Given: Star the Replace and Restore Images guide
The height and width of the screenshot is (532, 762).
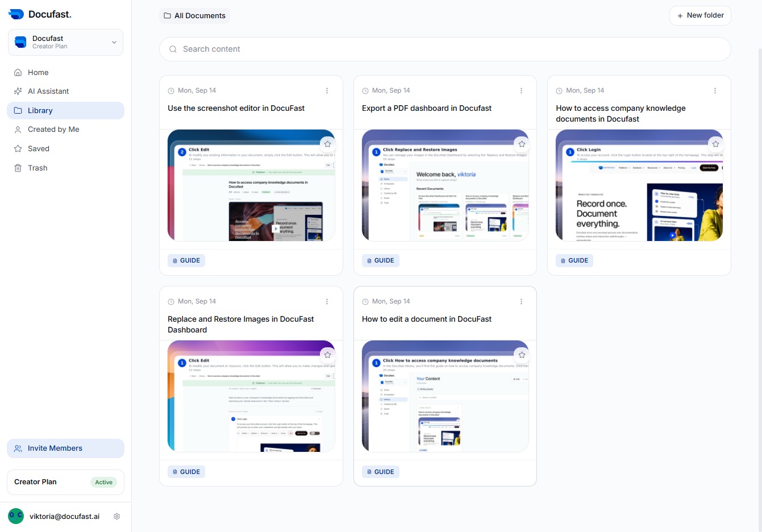Looking at the screenshot, I should (x=327, y=355).
